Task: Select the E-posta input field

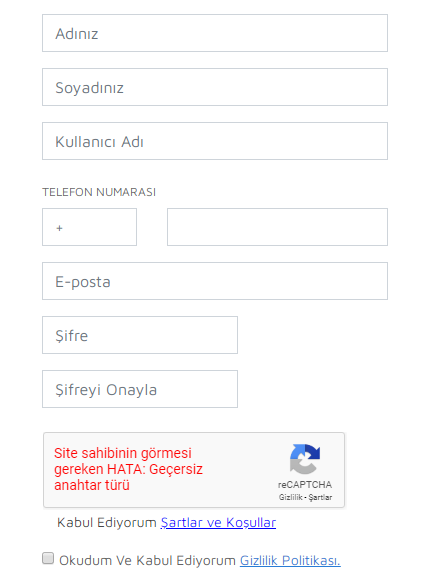Action: pos(215,281)
